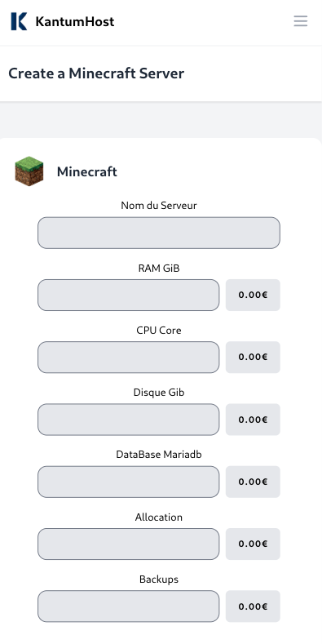Focus the CPU Core input field
322x644 pixels.
(128, 358)
